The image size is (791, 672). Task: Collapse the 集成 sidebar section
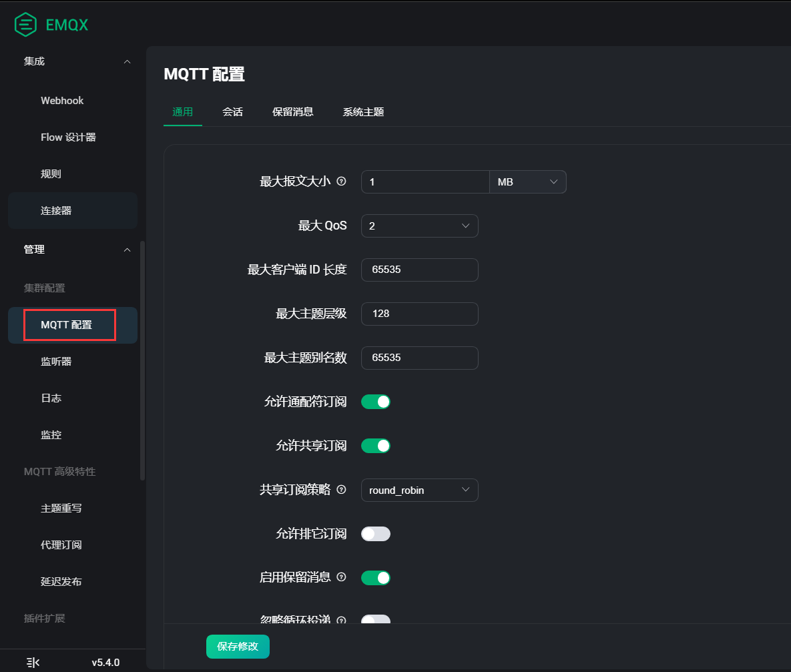[x=127, y=61]
